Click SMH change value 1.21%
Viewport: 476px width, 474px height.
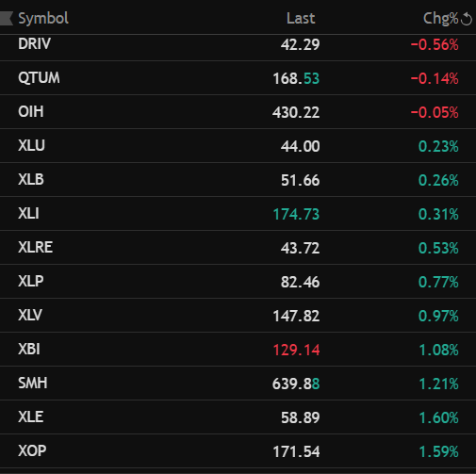[438, 384]
